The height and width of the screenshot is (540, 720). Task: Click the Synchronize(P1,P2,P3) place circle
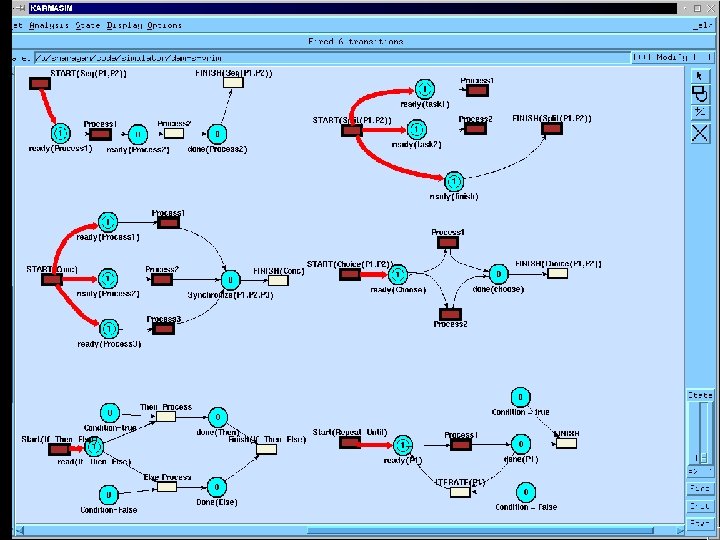point(231,280)
